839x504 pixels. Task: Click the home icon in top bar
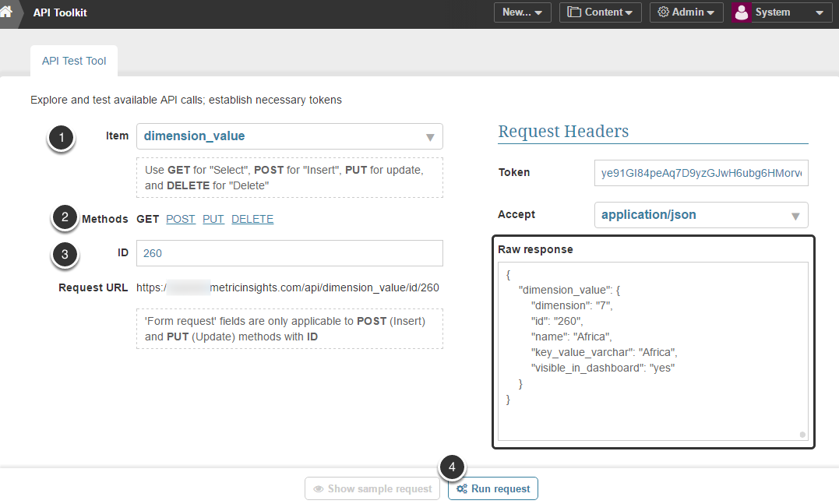7,12
